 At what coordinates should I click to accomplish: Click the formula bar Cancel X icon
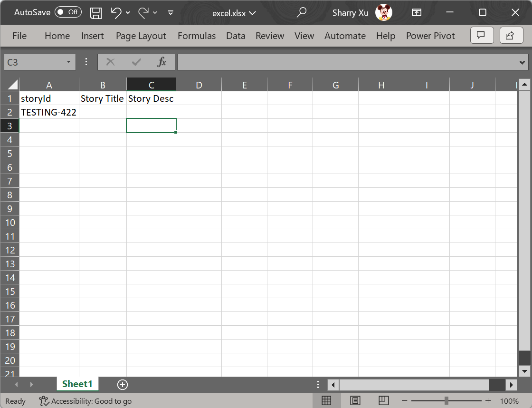click(x=110, y=62)
